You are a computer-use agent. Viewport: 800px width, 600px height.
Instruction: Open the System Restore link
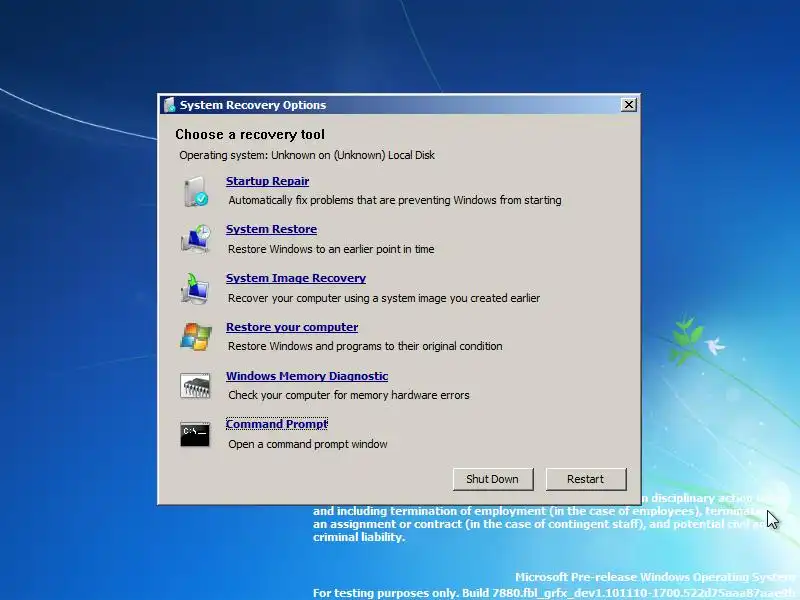pos(271,229)
